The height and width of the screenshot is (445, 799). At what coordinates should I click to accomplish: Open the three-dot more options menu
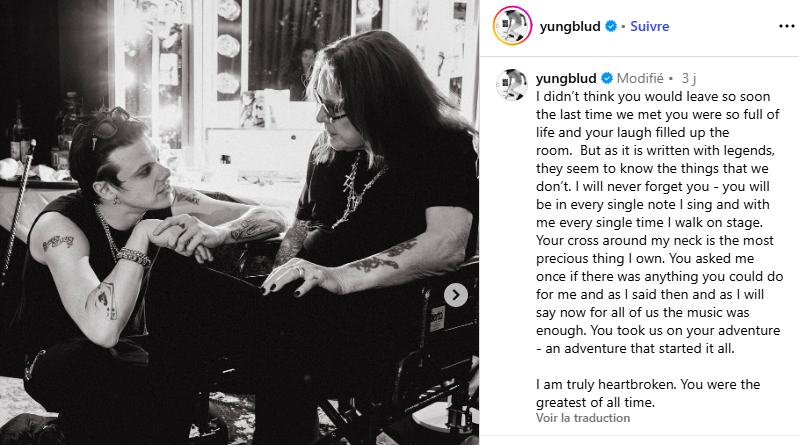(787, 26)
